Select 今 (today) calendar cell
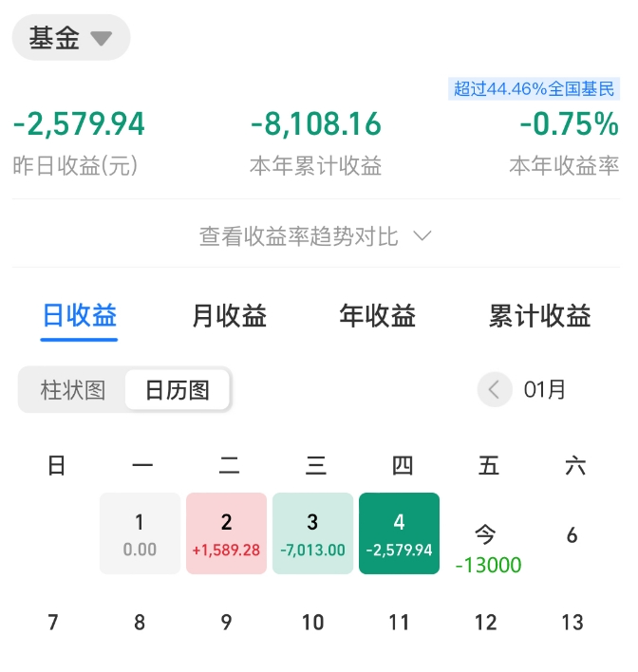Viewport: 638px width, 672px height. [486, 535]
